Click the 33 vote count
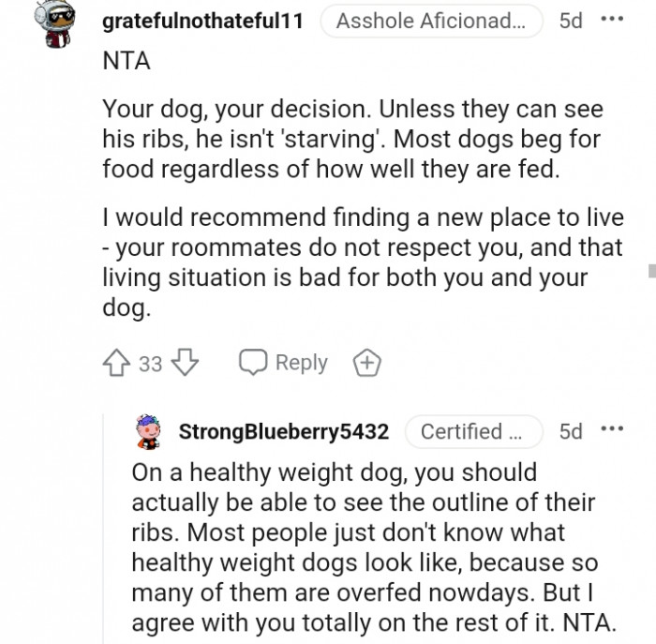 pos(150,364)
